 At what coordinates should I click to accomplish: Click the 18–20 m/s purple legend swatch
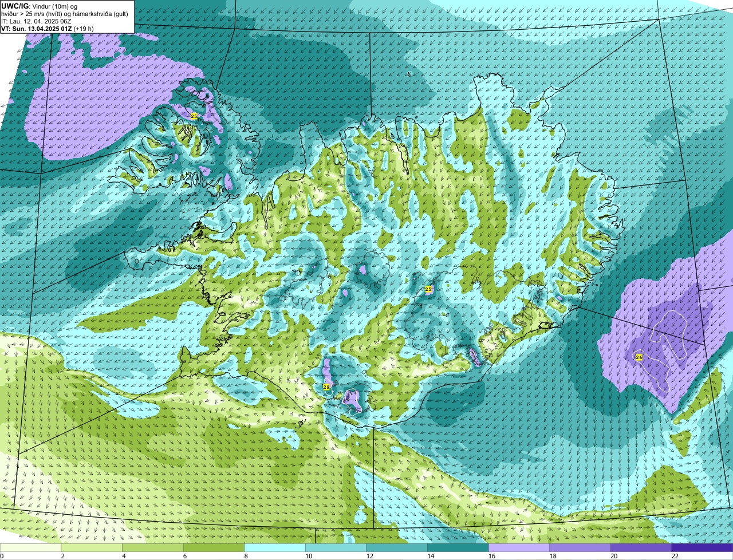[580, 548]
